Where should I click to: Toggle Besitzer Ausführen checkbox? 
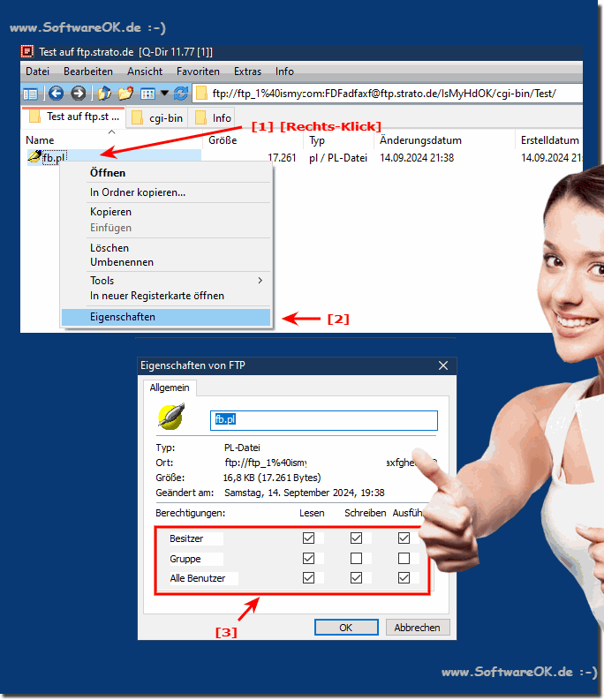pos(404,538)
